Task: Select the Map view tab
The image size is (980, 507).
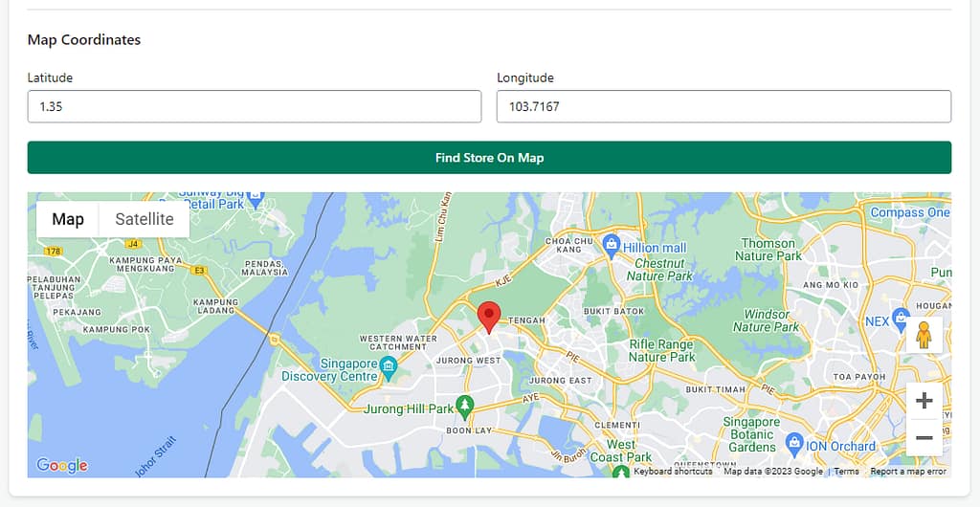Action: pos(68,219)
